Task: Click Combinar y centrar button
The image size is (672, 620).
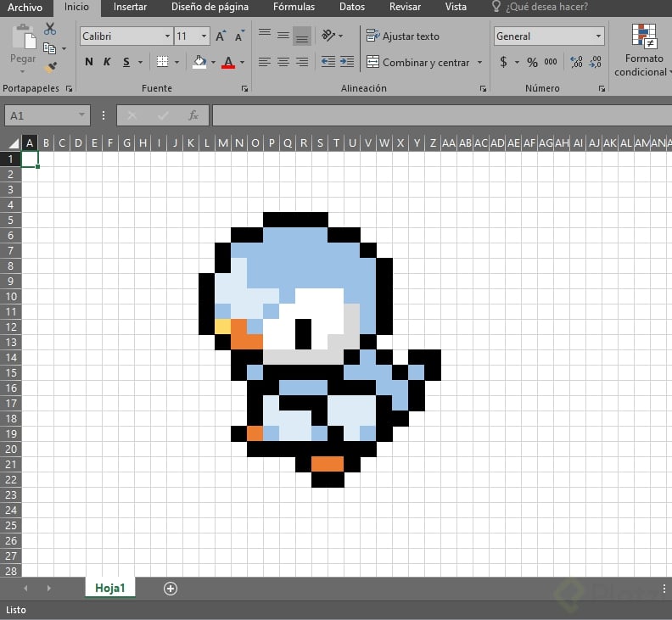Action: click(417, 63)
